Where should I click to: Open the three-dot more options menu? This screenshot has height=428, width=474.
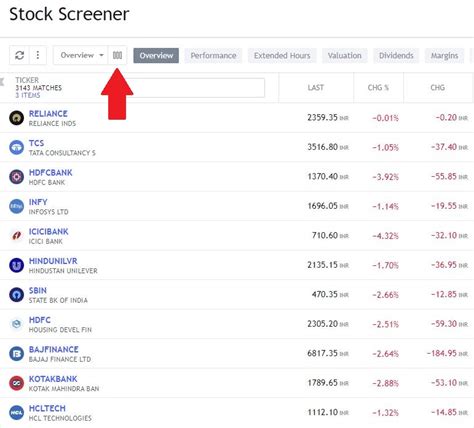click(38, 55)
